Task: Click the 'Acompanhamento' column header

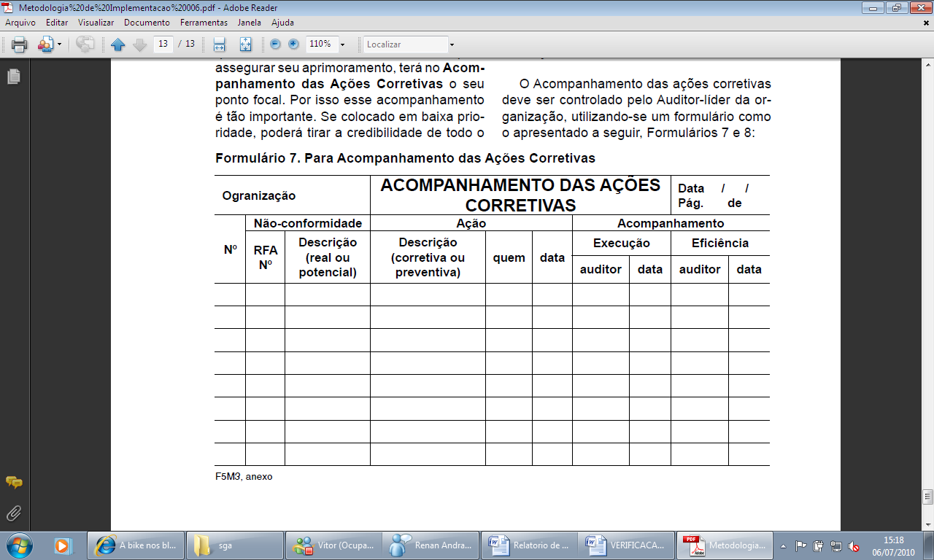Action: (671, 223)
